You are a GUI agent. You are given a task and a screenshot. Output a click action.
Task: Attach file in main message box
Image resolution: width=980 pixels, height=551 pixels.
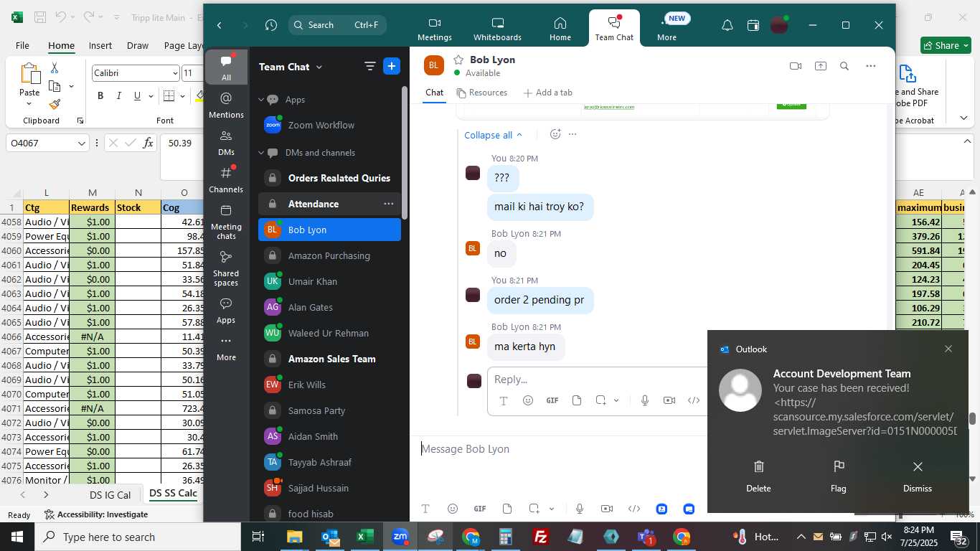click(507, 509)
